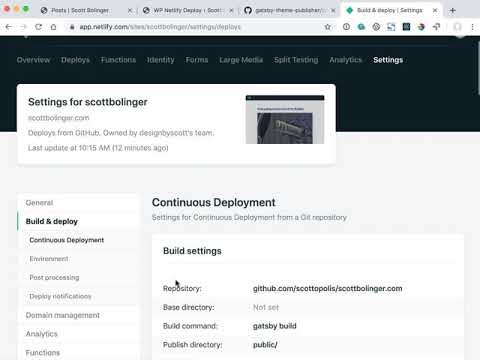This screenshot has height=360, width=480.
Task: Click the scottbolinger.com site link
Action: [59, 118]
